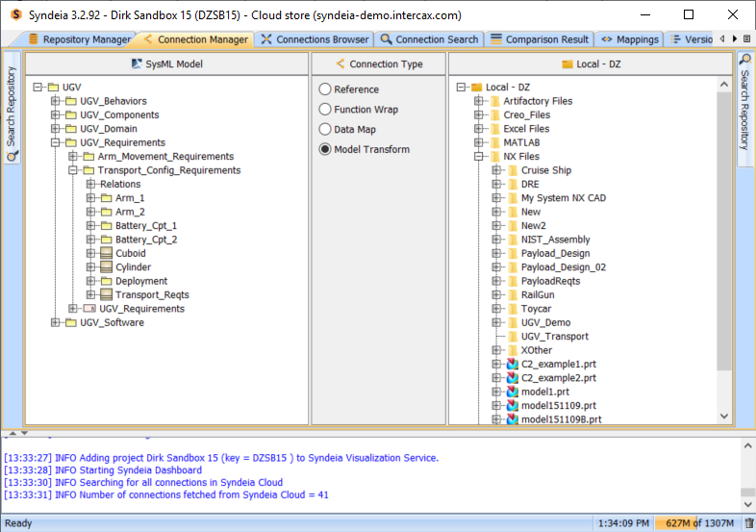Select model151109B.prt file
The width and height of the screenshot is (756, 532).
[x=561, y=419]
